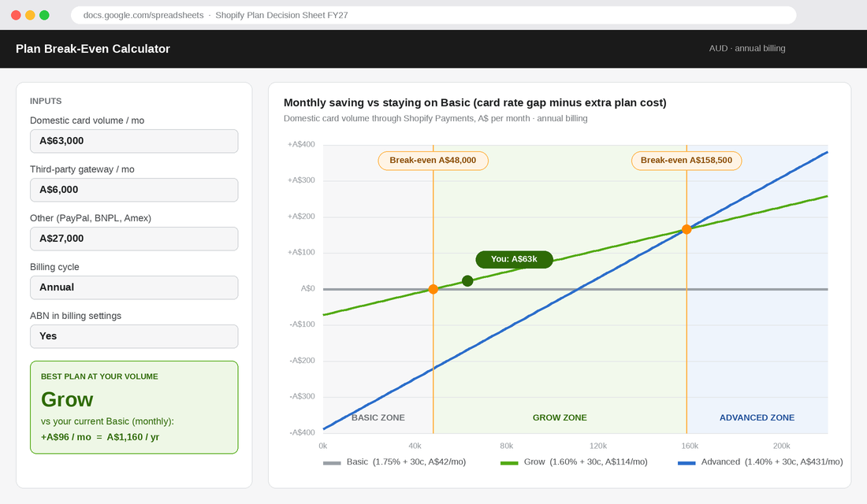Click the chart subtitle about Domestic card volume
Screen dimensions: 867x504
tap(436, 118)
